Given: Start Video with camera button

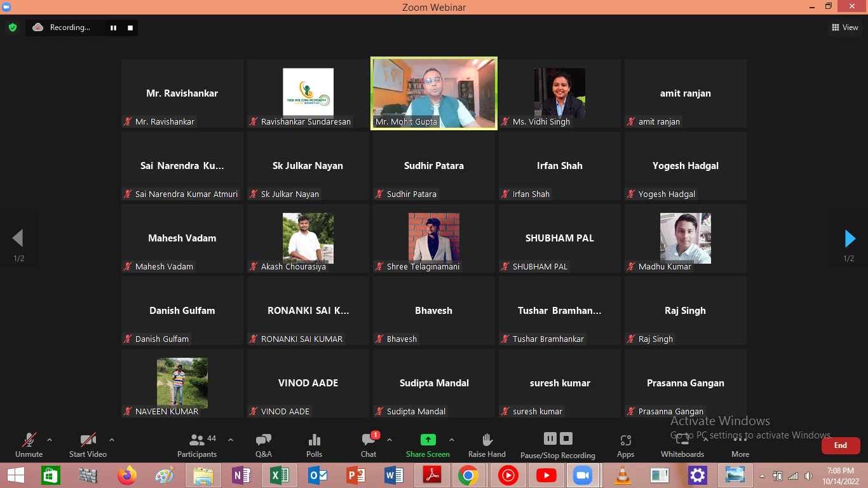Looking at the screenshot, I should coord(88,445).
